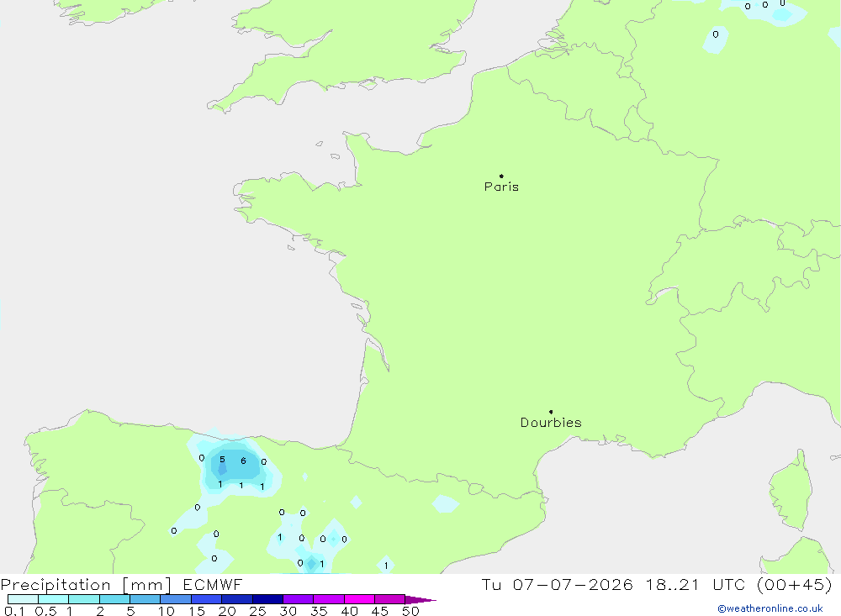Pick the 35–40 mm violet legend swatch
This screenshot has width=841, height=616.
(x=329, y=599)
